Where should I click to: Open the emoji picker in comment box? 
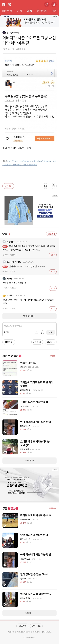click(x=42, y=332)
